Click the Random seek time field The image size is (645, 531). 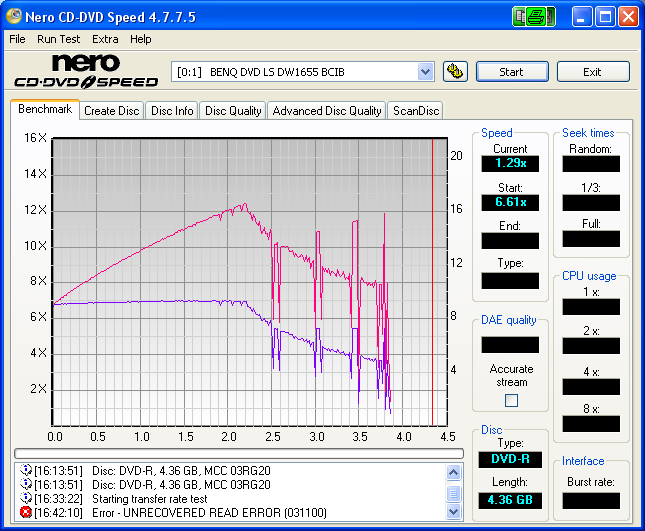point(591,164)
